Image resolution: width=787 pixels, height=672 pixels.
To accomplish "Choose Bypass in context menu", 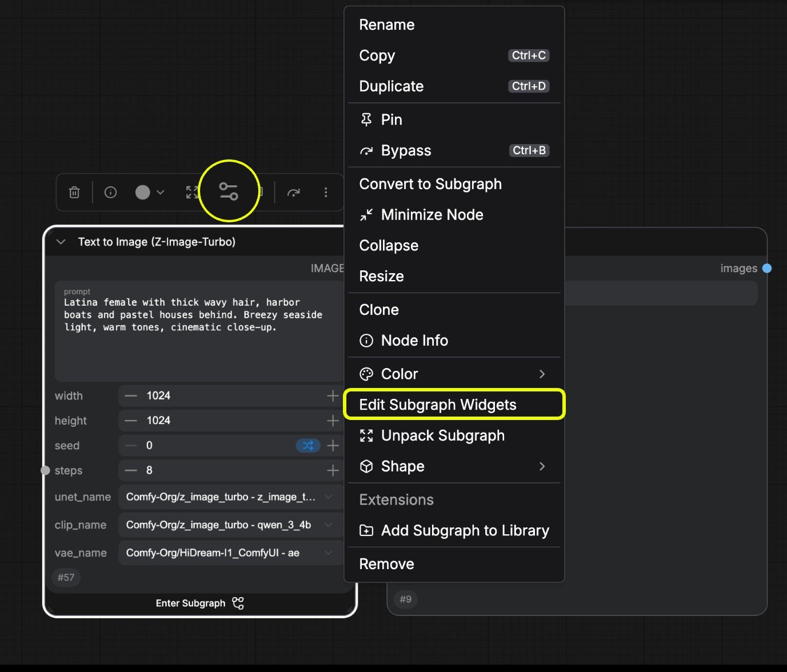I will point(454,150).
